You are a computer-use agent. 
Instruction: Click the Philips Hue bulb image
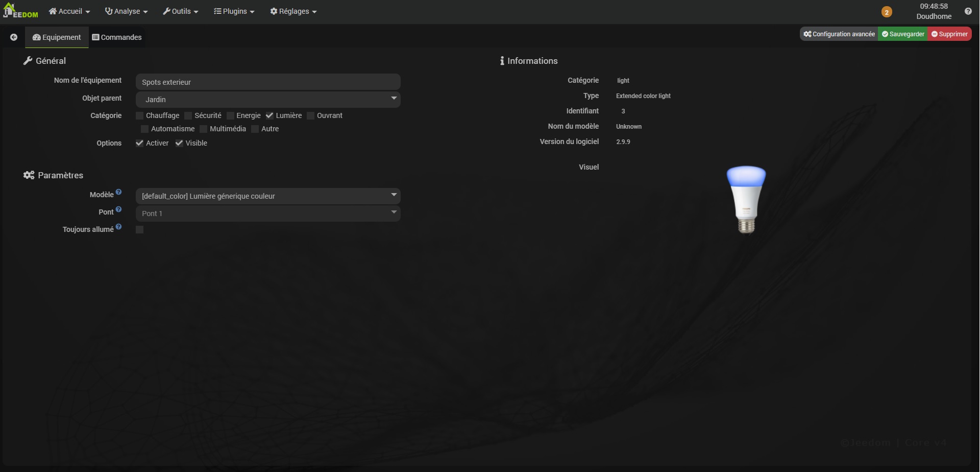[746, 199]
